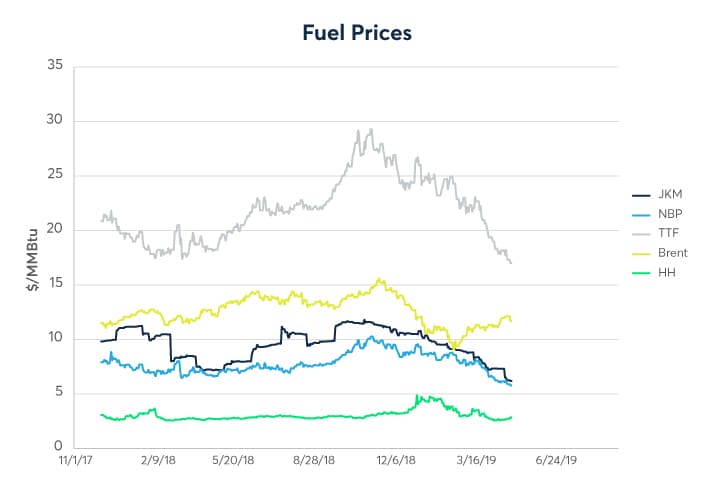Toggle the Brent series label in legend

[x=672, y=252]
